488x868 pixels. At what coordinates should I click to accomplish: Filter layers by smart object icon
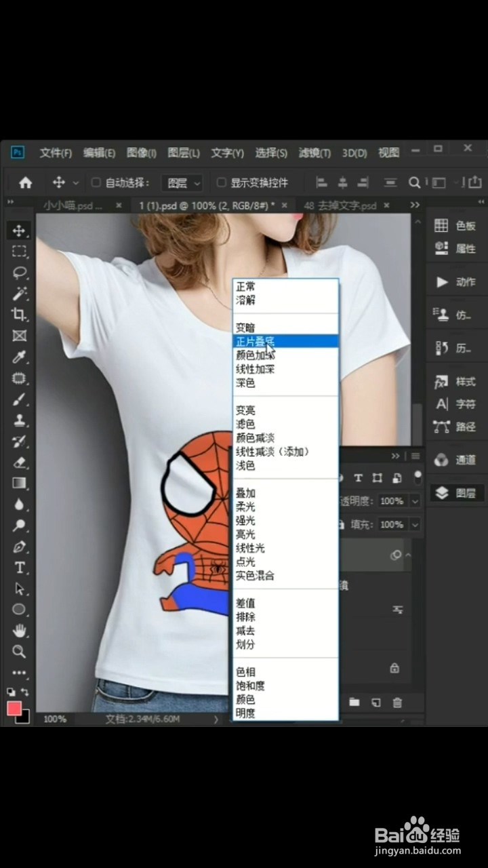pyautogui.click(x=397, y=477)
